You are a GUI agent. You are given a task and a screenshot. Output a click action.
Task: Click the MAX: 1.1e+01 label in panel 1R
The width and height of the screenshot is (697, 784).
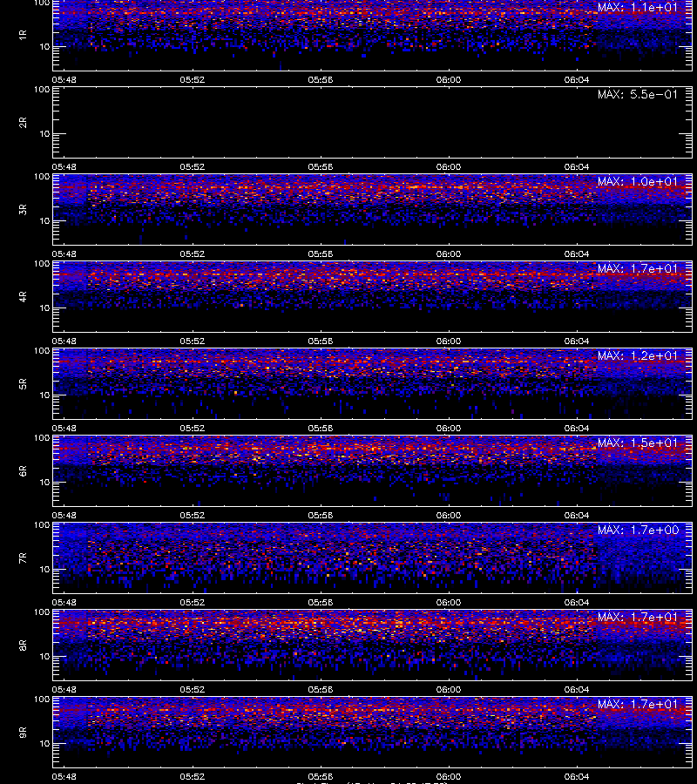coord(638,8)
